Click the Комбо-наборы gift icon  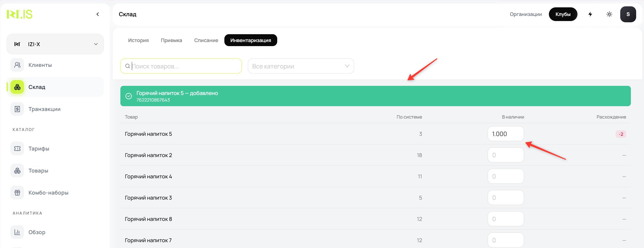(x=17, y=193)
